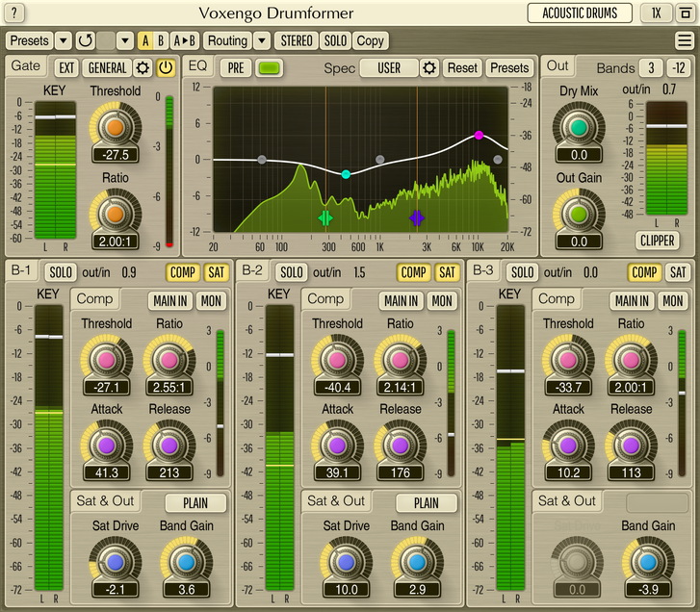Click the top toolbar Presets button

pyautogui.click(x=30, y=40)
